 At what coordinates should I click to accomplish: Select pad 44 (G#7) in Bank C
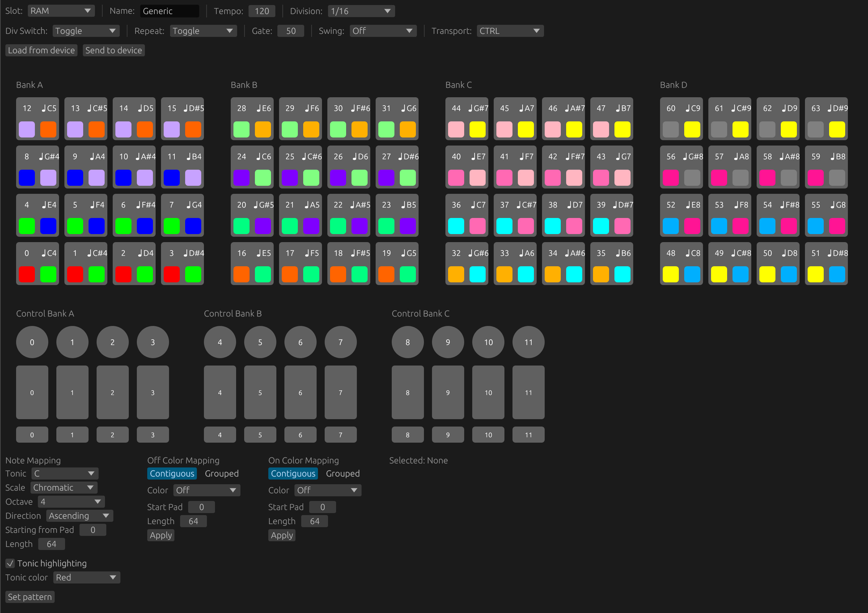pyautogui.click(x=467, y=118)
